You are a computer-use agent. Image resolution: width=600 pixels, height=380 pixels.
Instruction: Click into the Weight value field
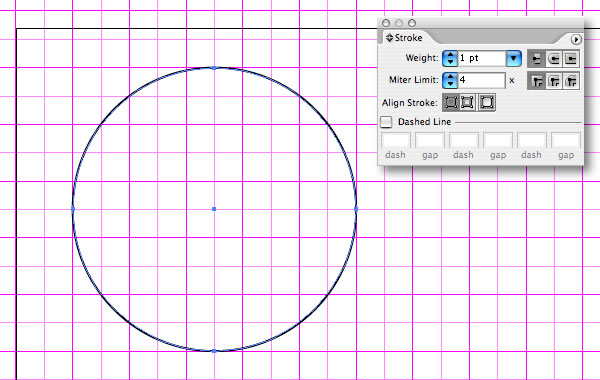click(x=482, y=58)
